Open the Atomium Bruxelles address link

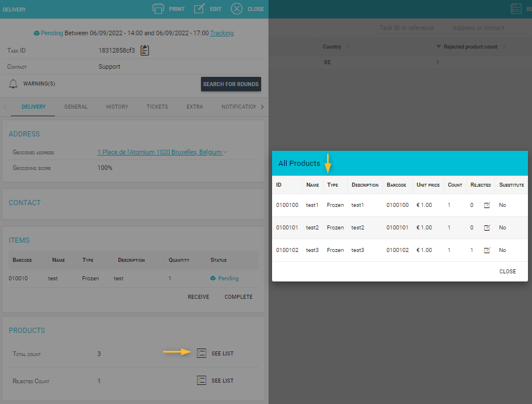[159, 152]
